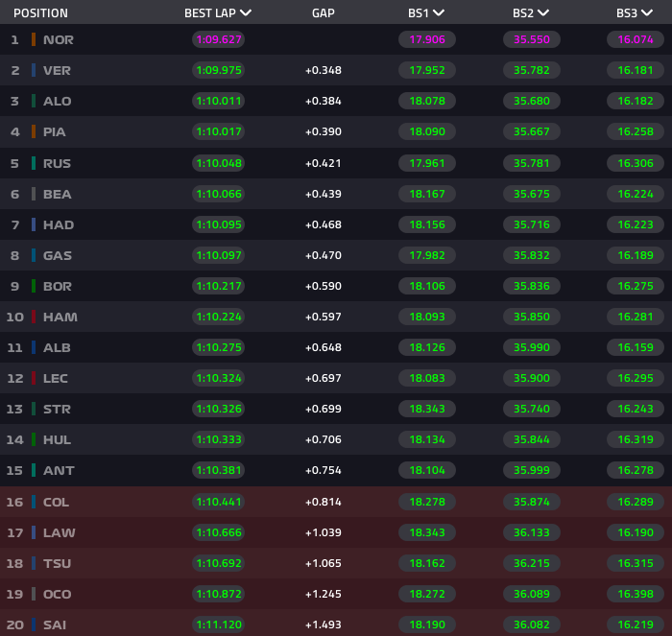Image resolution: width=672 pixels, height=636 pixels.
Task: Click TSU's BS2 time 36.215
Action: pos(531,563)
